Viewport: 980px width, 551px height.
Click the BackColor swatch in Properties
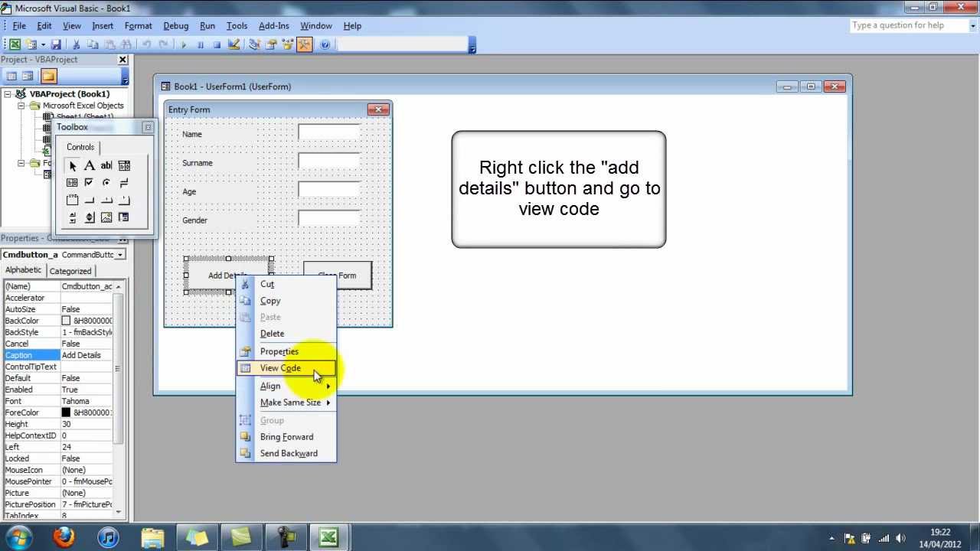(x=66, y=321)
